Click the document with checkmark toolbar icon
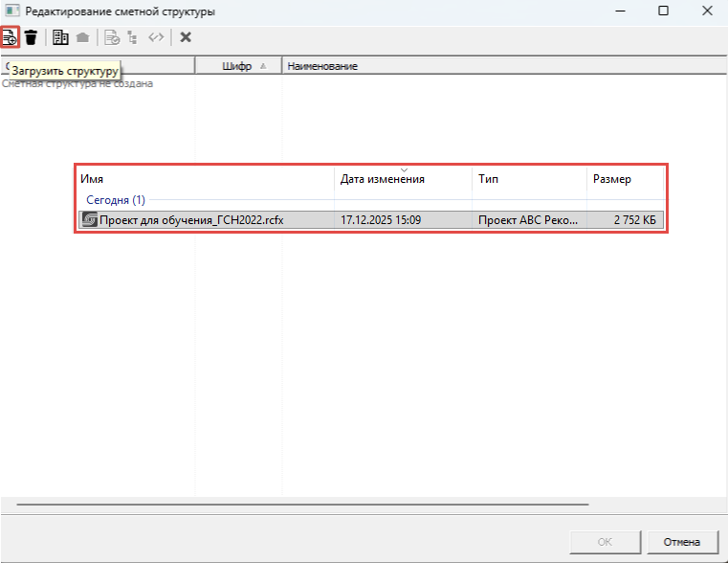Screen dimensions: 728x563 (x=112, y=37)
